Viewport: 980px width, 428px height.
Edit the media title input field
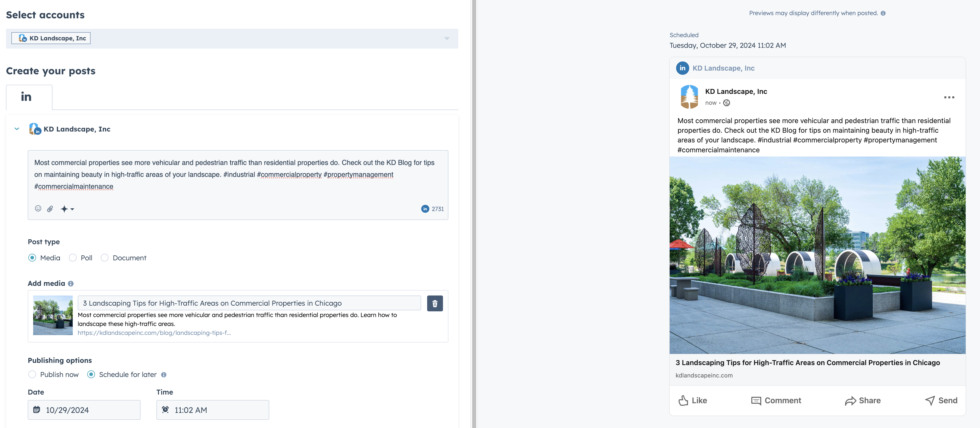pos(249,303)
